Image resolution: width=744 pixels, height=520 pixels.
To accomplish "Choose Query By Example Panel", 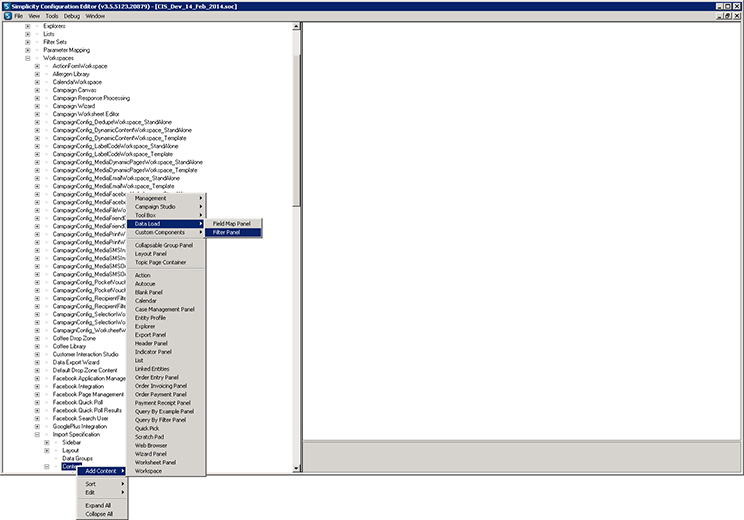I will [166, 411].
